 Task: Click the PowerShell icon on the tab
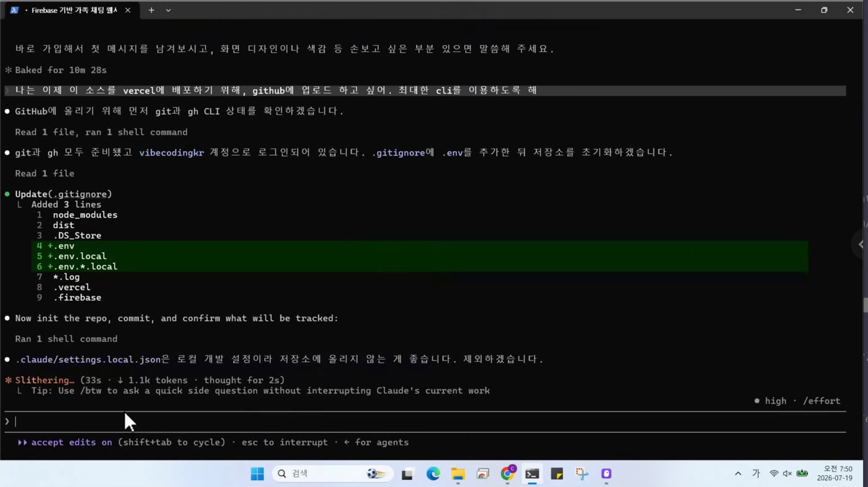[14, 10]
